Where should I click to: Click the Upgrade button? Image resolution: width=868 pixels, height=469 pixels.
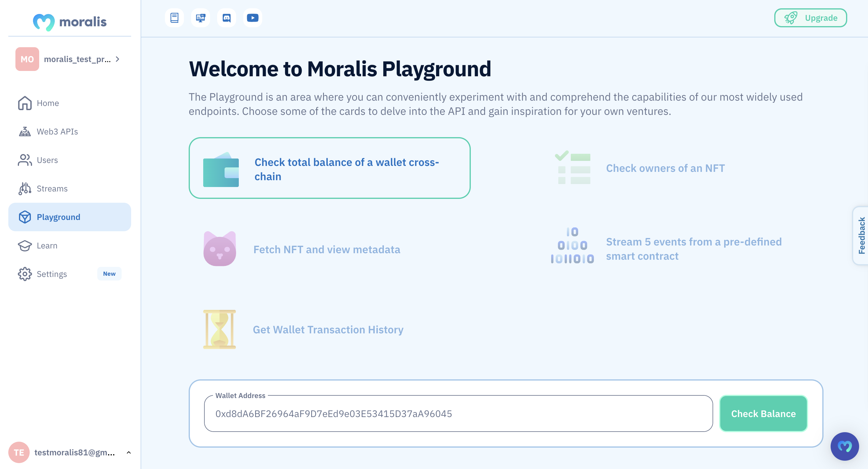810,18
